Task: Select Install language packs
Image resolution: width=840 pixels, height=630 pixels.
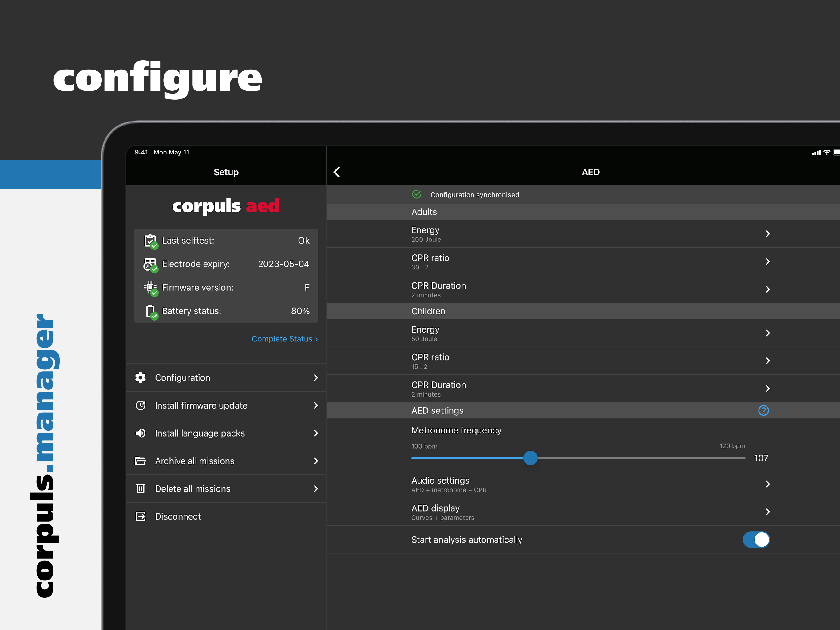Action: coord(226,433)
